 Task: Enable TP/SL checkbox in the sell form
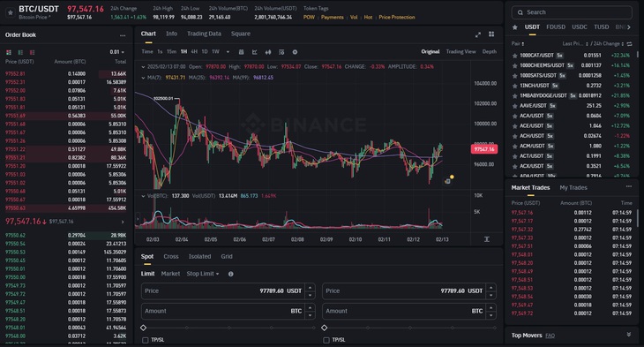(326, 340)
